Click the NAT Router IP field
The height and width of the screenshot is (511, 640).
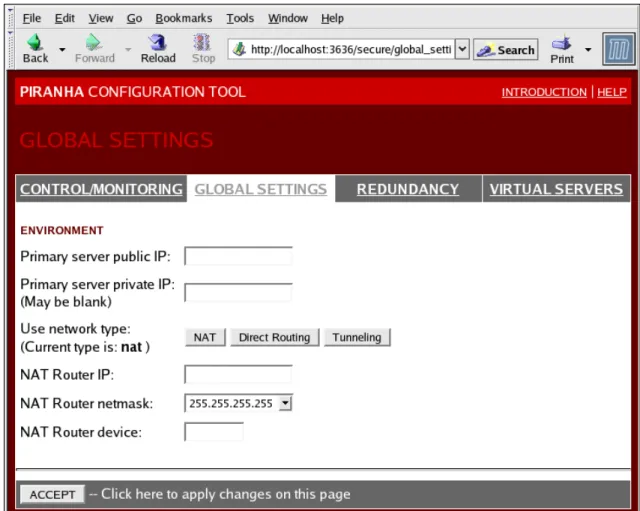pyautogui.click(x=238, y=374)
